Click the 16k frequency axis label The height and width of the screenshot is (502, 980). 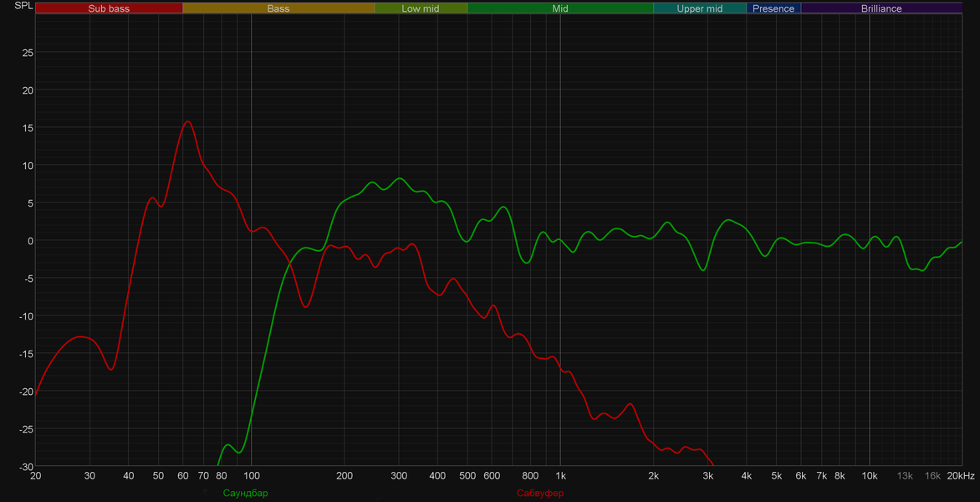tap(933, 476)
